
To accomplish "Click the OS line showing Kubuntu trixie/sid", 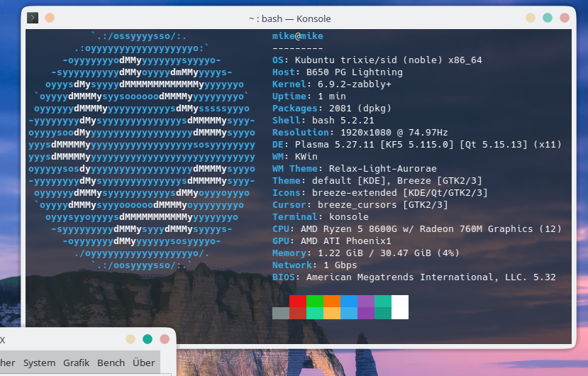I will (377, 60).
